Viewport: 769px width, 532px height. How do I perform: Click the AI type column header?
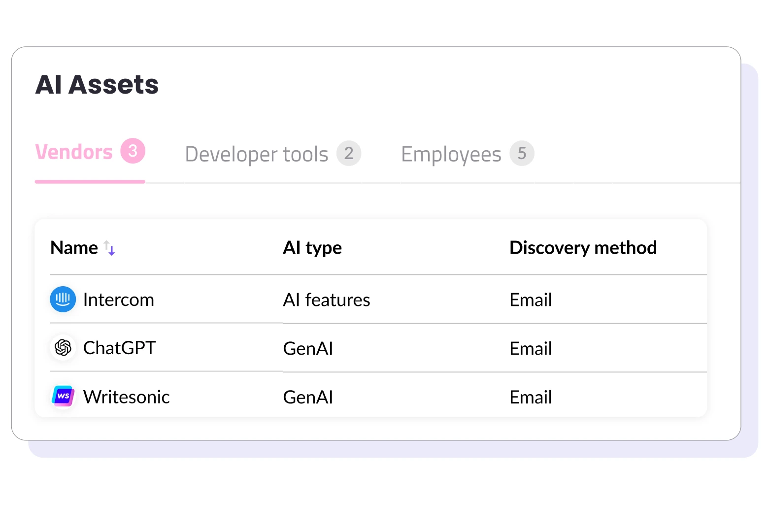[x=312, y=248]
